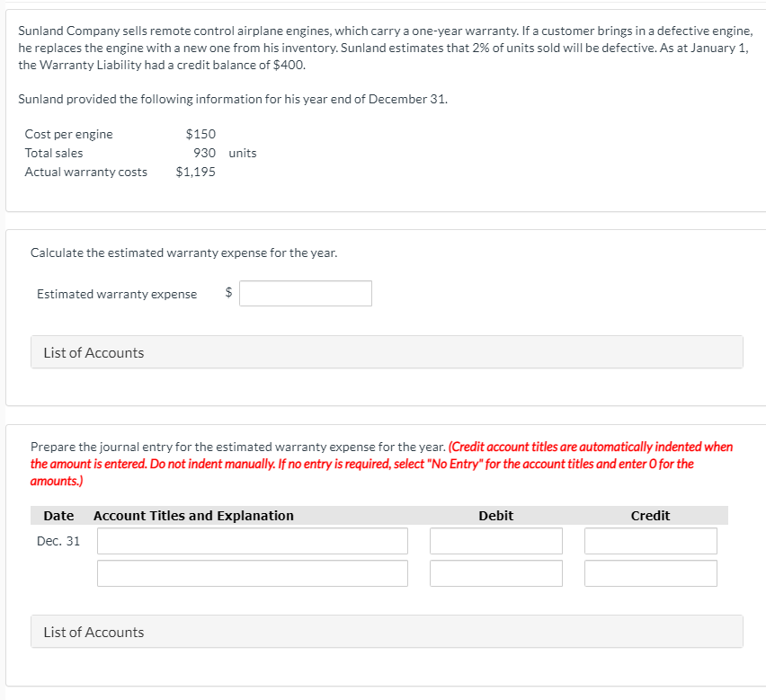Click the $1,195 warranty cost value
Screen dimensions: 766x700
[x=195, y=172]
